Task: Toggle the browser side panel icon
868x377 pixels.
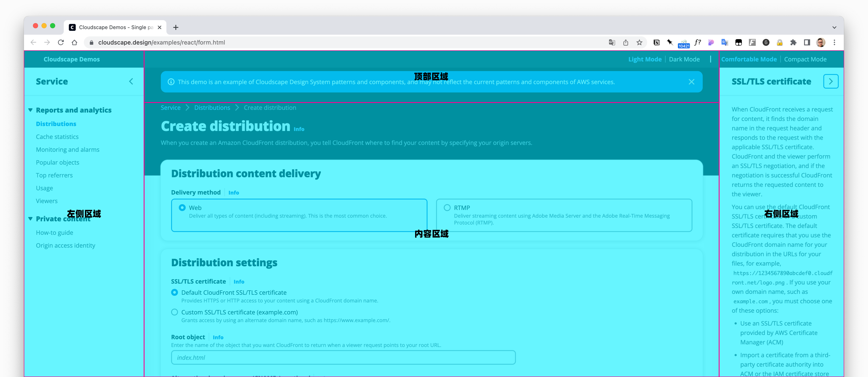Action: pyautogui.click(x=807, y=42)
